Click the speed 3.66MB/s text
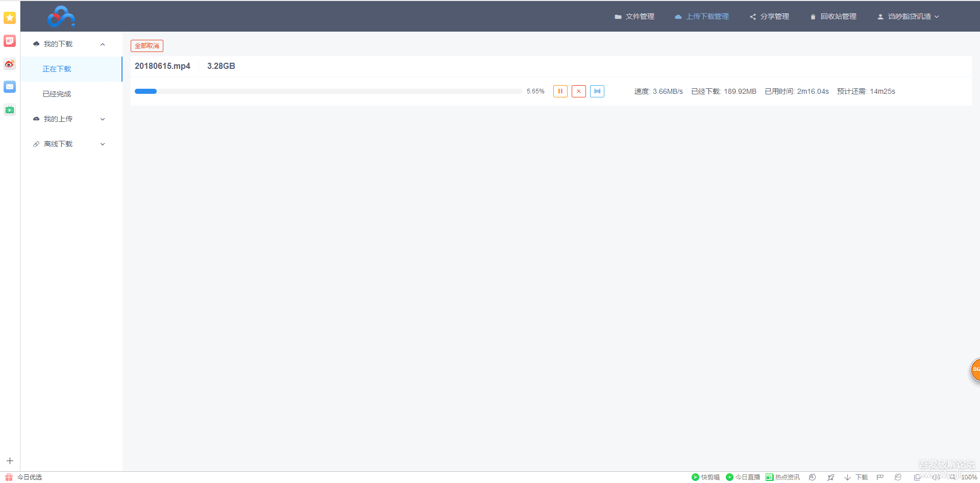 pos(658,91)
